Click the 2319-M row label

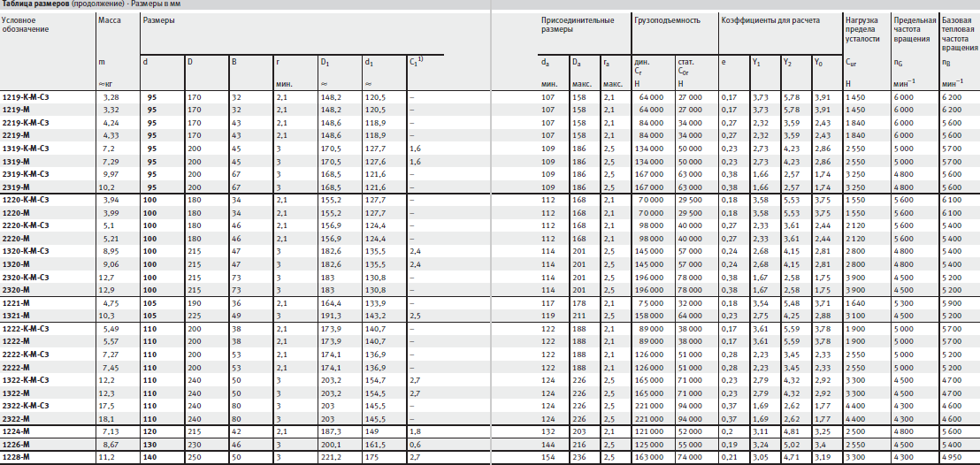pyautogui.click(x=16, y=187)
